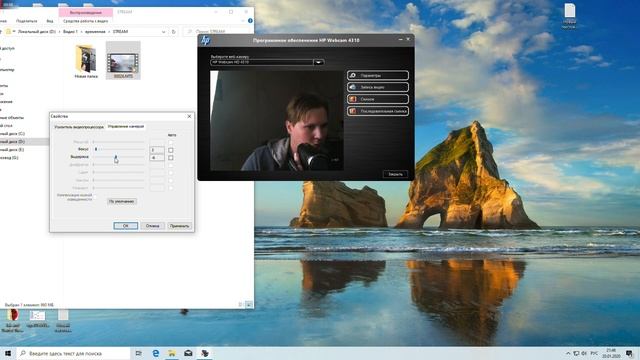This screenshot has height=360, width=640.
Task: Click the Выдержка value field
Action: [x=157, y=158]
